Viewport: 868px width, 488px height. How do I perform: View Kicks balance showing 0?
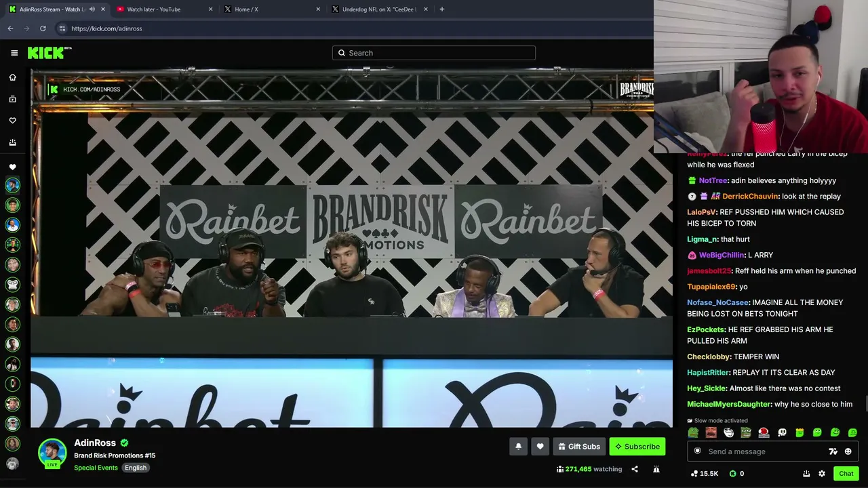click(x=736, y=474)
